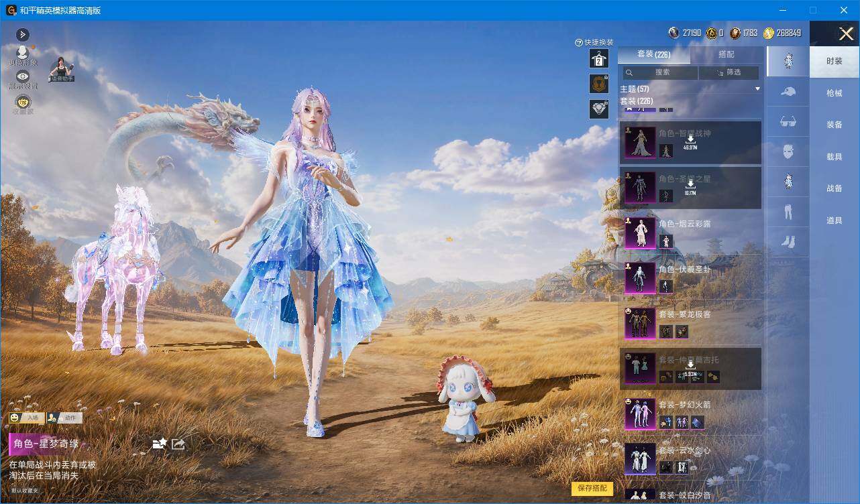This screenshot has height=504, width=860.
Task: Click the locked diamond slot icon
Action: 599,109
